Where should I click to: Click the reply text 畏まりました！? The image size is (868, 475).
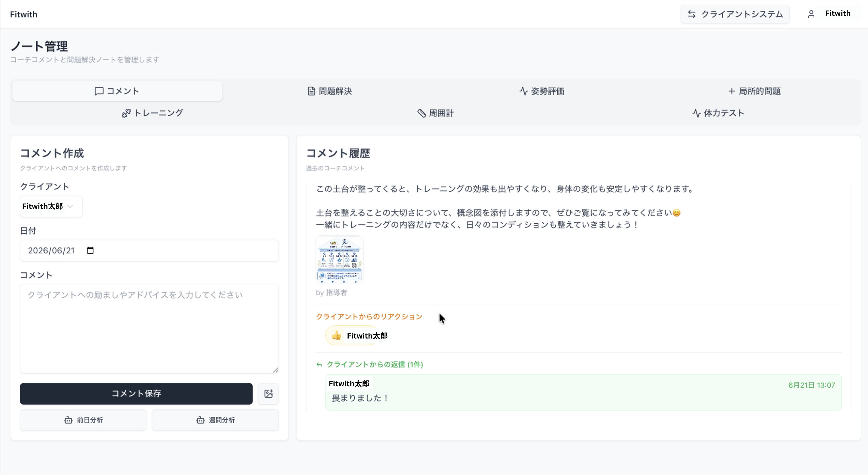point(360,398)
